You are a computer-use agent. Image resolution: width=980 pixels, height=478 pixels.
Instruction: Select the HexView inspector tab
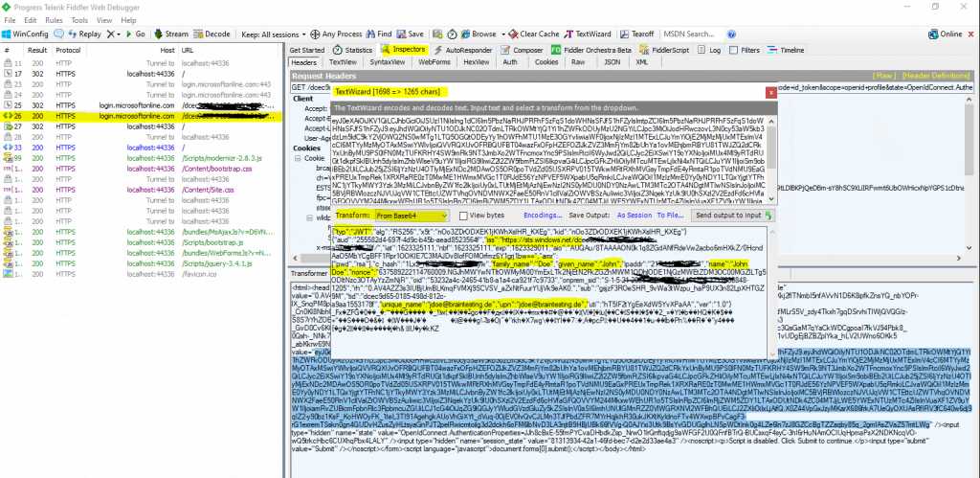tap(477, 62)
